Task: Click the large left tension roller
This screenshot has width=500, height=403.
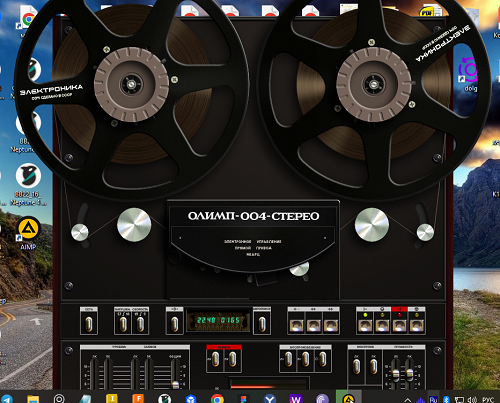Action: point(134,225)
